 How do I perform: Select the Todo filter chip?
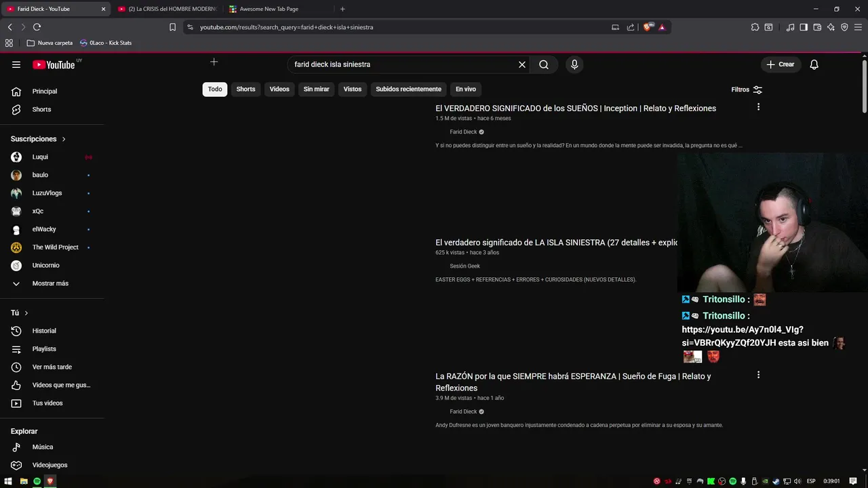(215, 89)
